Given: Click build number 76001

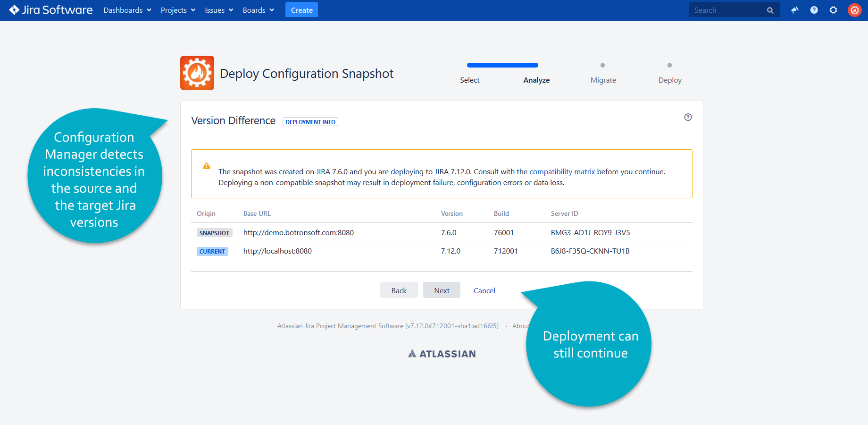Looking at the screenshot, I should (x=504, y=232).
